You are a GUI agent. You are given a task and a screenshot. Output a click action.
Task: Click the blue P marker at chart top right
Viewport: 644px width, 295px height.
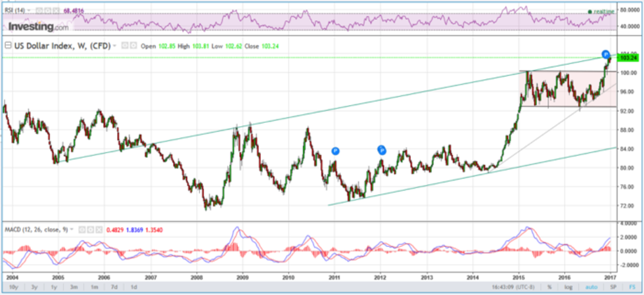pos(605,53)
